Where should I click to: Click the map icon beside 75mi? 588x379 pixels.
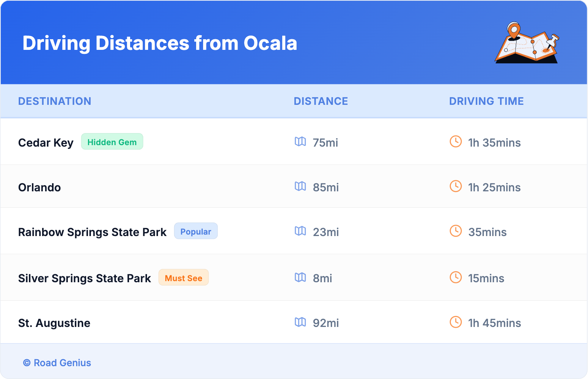300,142
